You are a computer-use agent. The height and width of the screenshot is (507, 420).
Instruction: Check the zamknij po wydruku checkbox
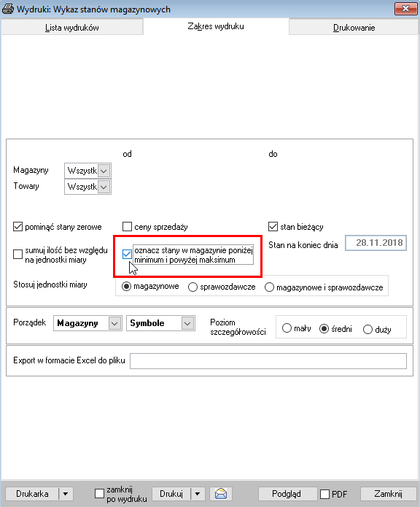click(99, 494)
